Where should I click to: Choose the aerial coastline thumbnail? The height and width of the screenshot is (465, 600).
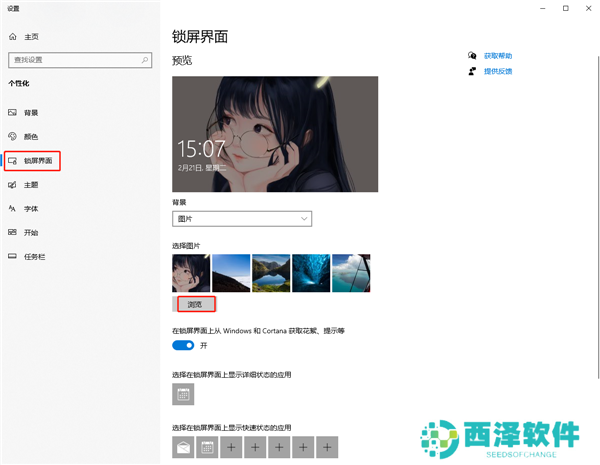click(351, 273)
